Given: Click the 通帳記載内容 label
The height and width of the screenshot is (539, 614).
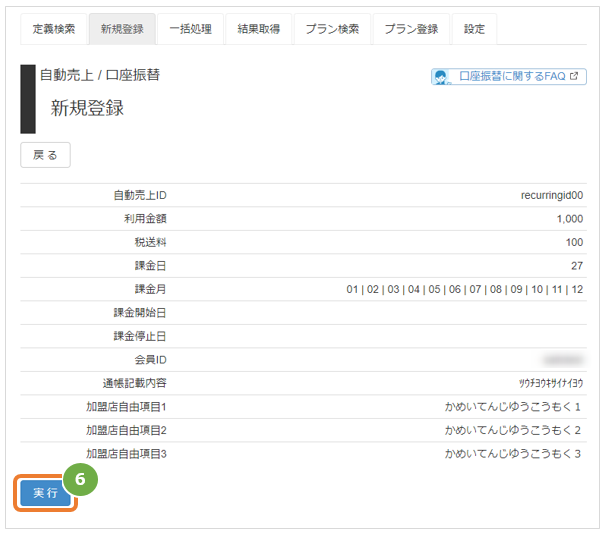Looking at the screenshot, I should click(x=135, y=383).
